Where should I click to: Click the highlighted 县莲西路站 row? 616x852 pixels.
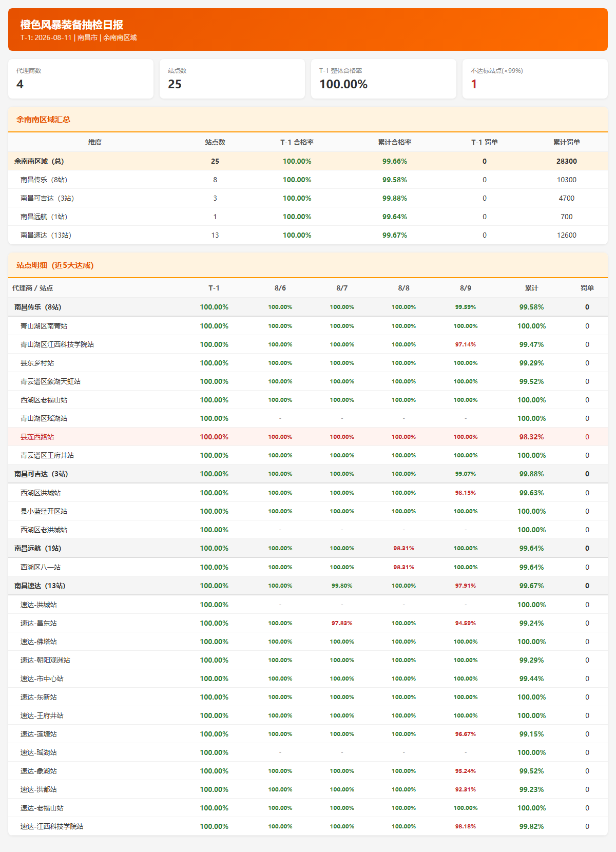point(308,437)
